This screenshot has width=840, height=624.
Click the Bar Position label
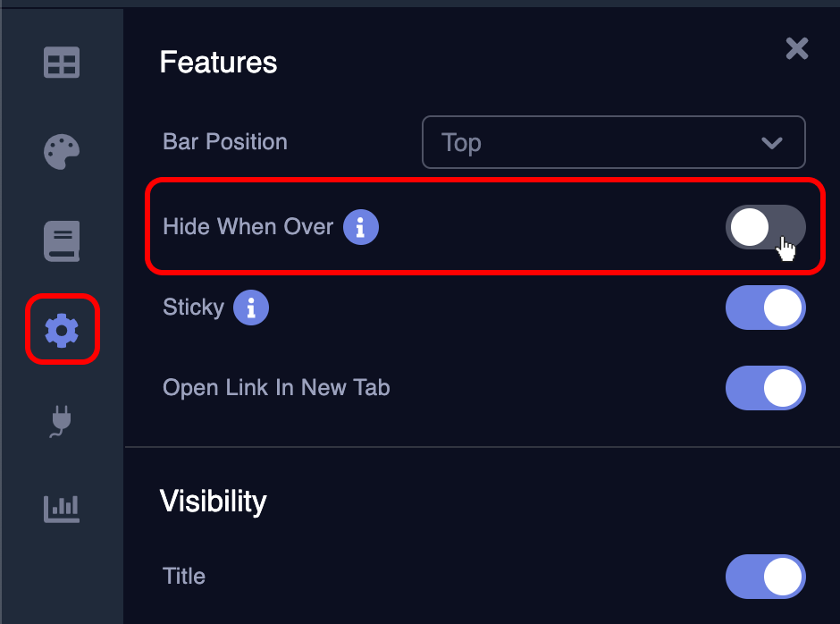pos(225,142)
